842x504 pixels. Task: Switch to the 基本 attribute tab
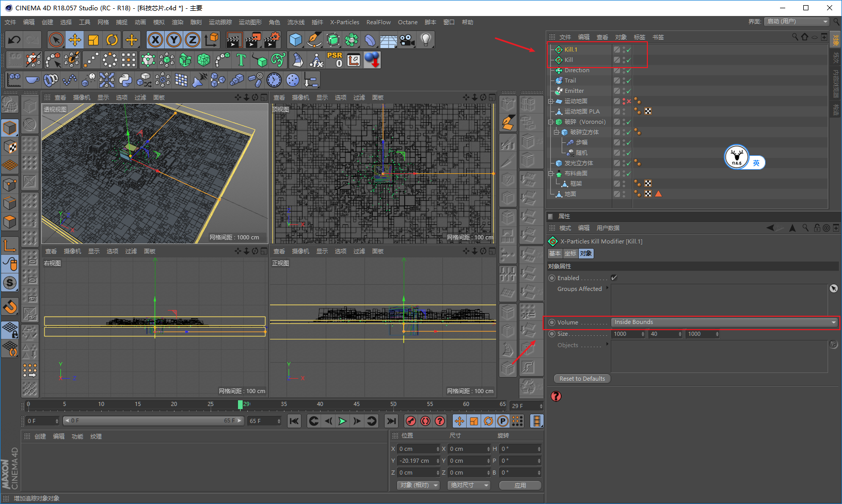pos(555,253)
